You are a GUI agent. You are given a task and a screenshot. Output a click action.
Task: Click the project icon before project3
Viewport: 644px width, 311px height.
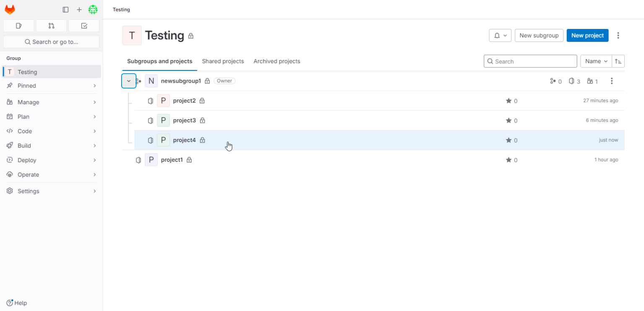(151, 120)
